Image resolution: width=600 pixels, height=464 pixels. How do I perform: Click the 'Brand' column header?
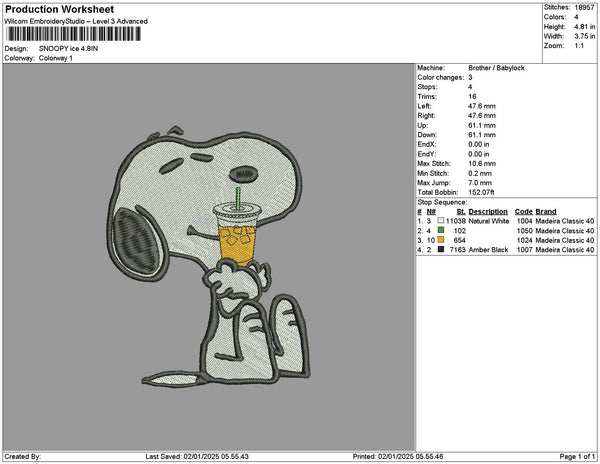click(546, 212)
